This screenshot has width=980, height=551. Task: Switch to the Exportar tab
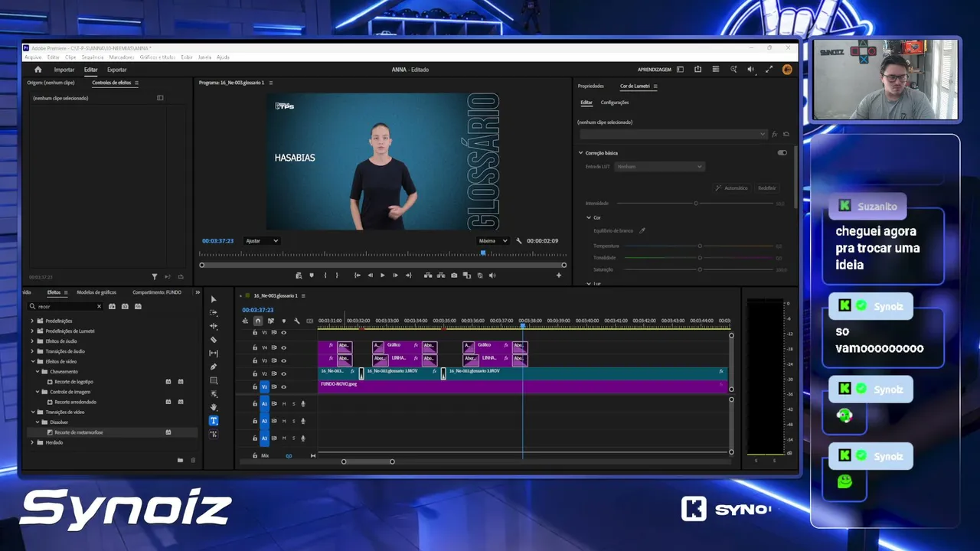click(x=117, y=70)
